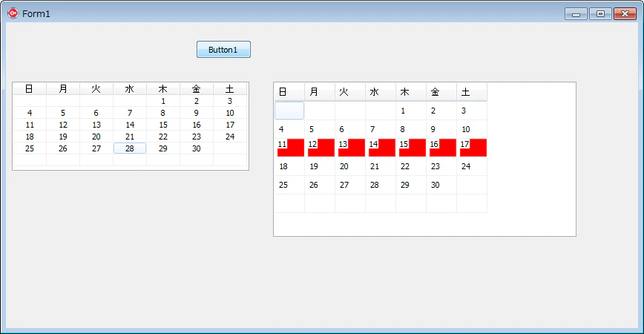The height and width of the screenshot is (334, 644).
Task: Select day 1 in the smaller calendar
Action: tap(163, 101)
